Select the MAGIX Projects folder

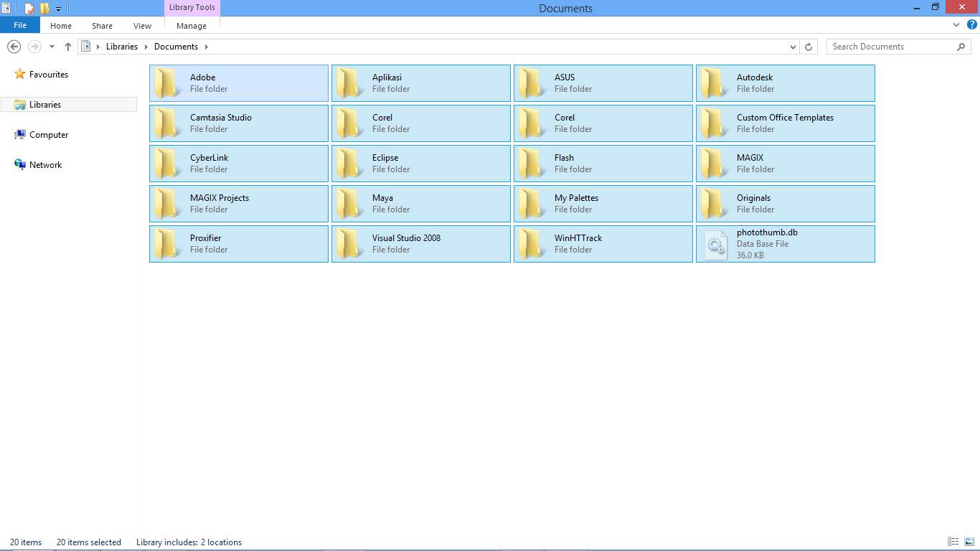[239, 204]
